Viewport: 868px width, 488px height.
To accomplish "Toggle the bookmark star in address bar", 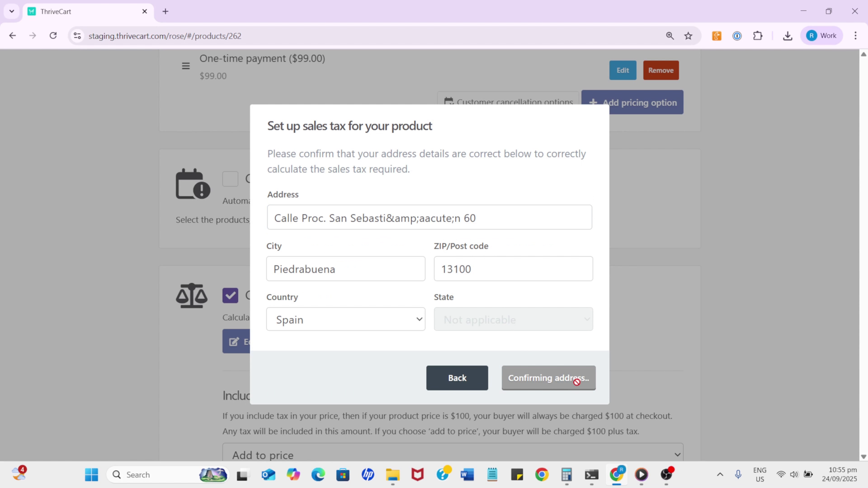I will [689, 36].
